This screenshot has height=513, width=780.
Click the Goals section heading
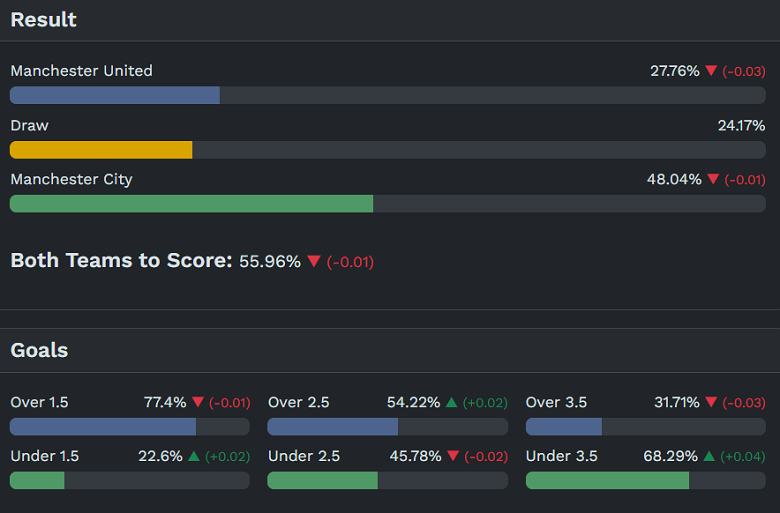pyautogui.click(x=39, y=351)
